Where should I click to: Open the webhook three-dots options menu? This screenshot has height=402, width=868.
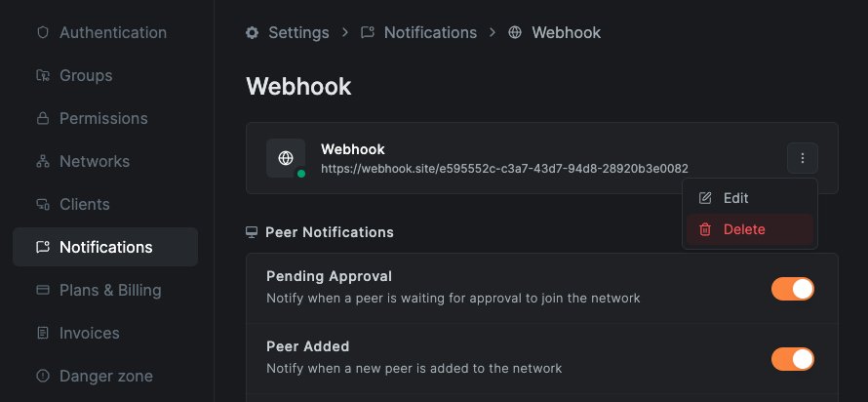(802, 158)
